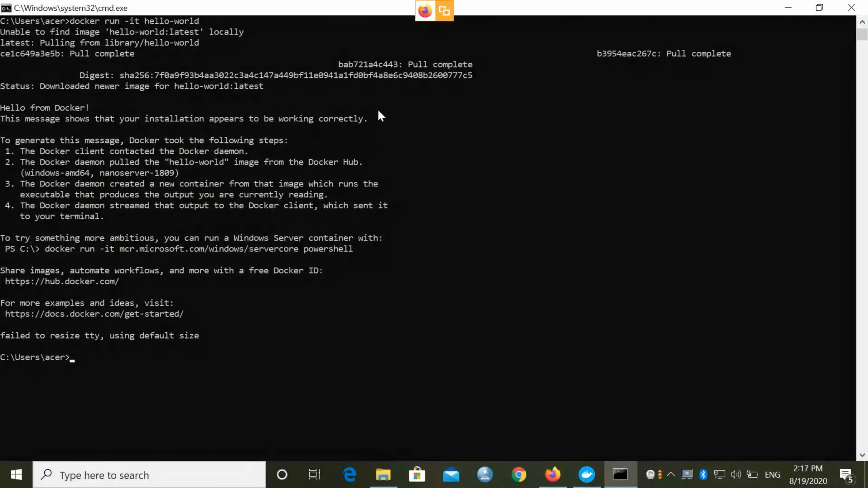This screenshot has width=868, height=488.
Task: Open the Mail app from the taskbar
Action: pyautogui.click(x=451, y=474)
